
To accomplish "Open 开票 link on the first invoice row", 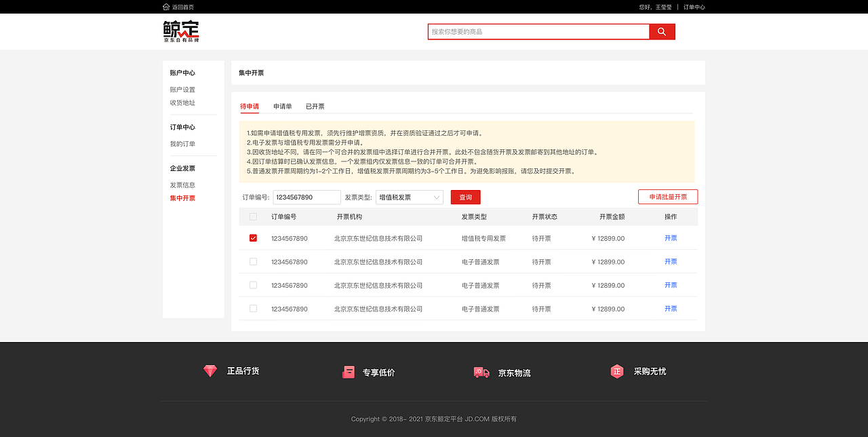I will pyautogui.click(x=670, y=238).
